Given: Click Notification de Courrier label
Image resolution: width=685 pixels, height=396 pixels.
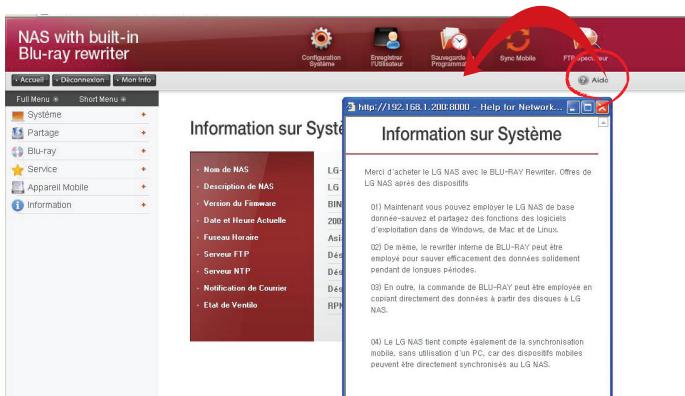Looking at the screenshot, I should coord(245,288).
